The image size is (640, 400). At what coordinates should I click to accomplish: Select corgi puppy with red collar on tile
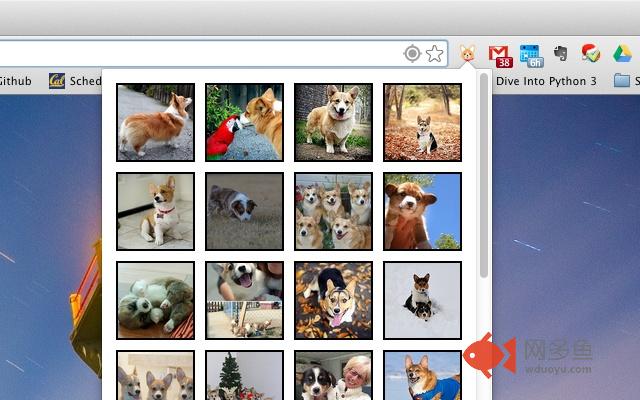point(156,211)
